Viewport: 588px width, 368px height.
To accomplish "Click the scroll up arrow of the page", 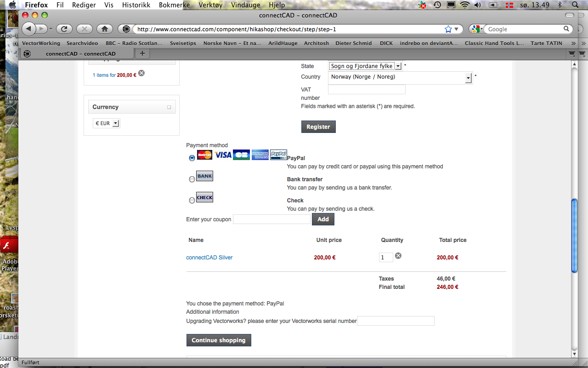I will click(574, 65).
